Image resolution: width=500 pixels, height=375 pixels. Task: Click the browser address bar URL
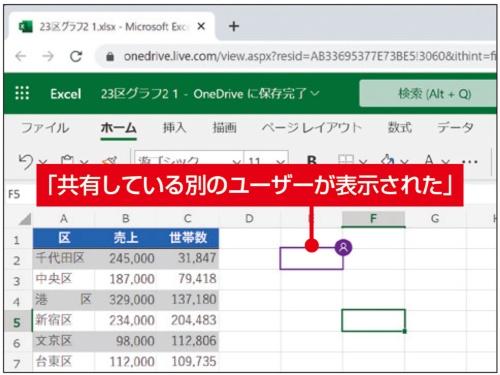[x=309, y=56]
